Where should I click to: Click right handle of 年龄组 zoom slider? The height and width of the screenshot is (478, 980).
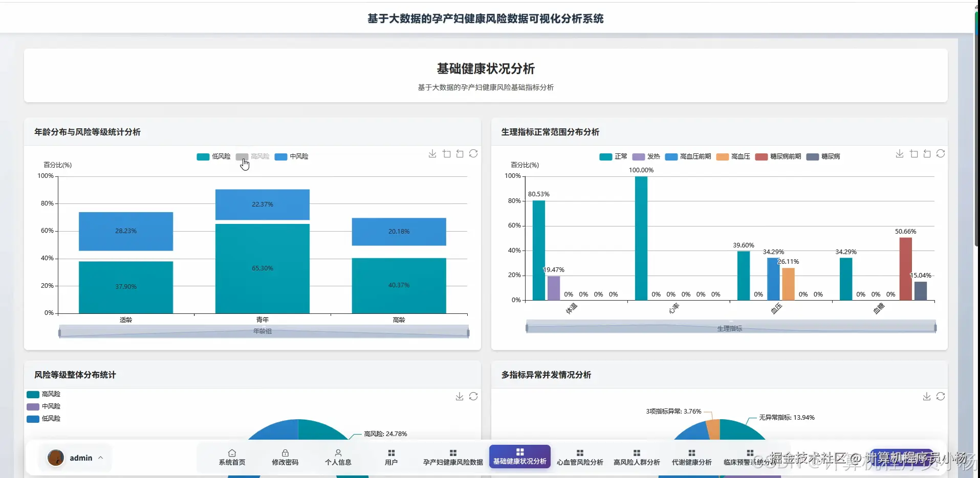point(468,333)
